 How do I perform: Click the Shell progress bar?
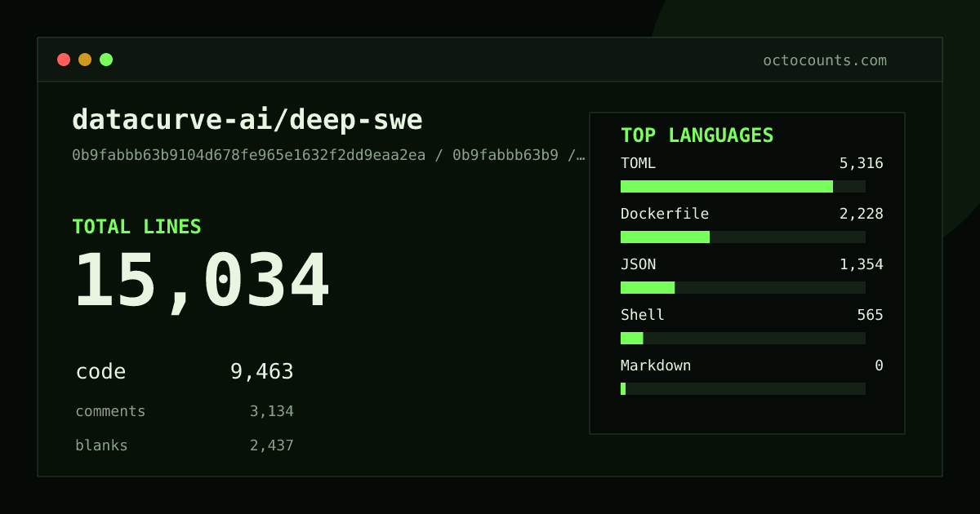743,338
